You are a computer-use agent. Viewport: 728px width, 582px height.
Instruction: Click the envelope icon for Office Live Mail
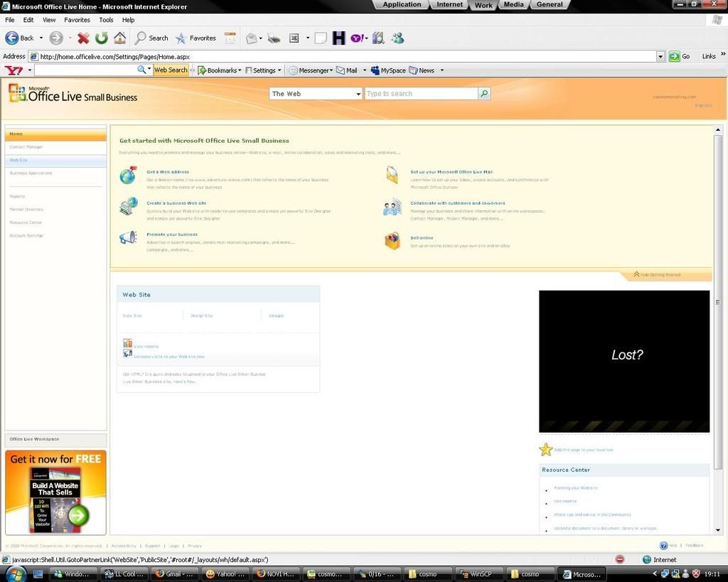coord(392,175)
